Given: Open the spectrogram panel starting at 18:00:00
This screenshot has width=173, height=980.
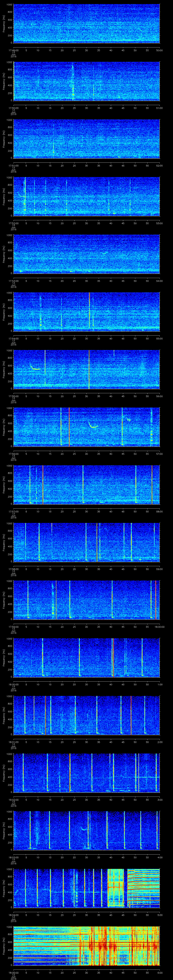Looking at the screenshot, I should click(87, 658).
